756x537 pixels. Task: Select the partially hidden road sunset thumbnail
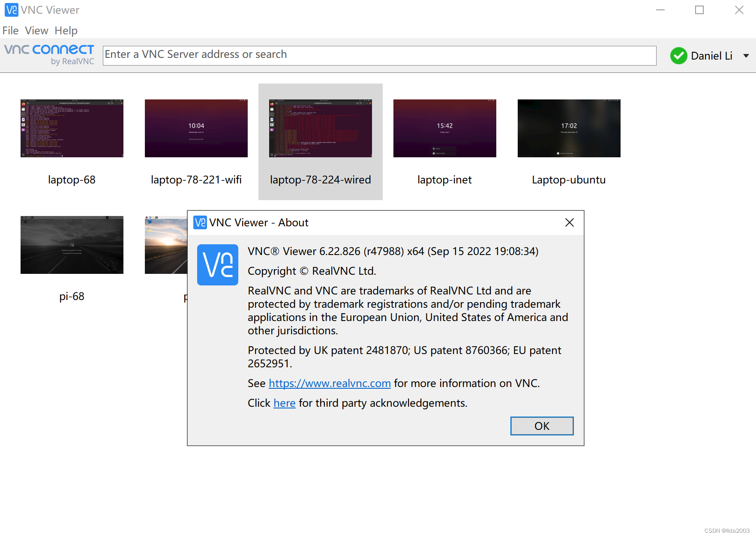[x=166, y=245]
